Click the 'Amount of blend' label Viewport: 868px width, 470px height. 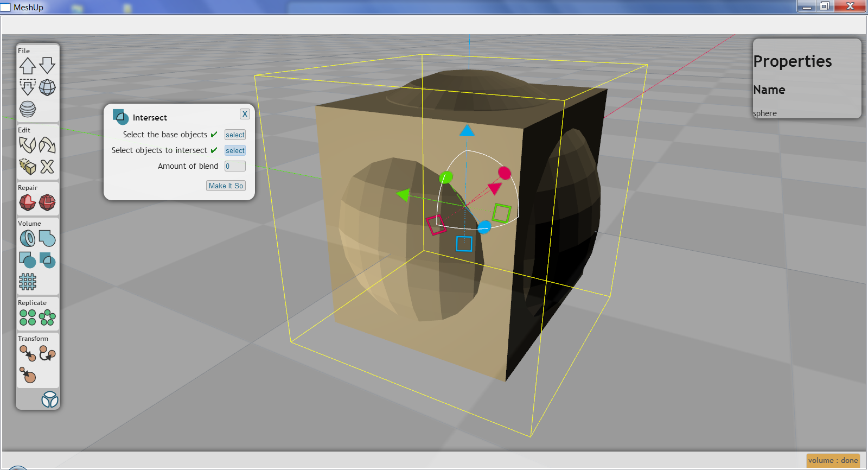tap(188, 166)
